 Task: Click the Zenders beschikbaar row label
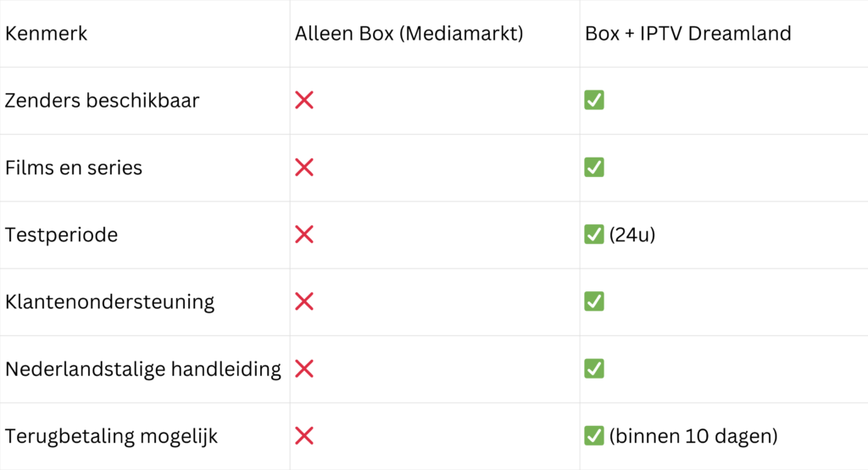[103, 101]
